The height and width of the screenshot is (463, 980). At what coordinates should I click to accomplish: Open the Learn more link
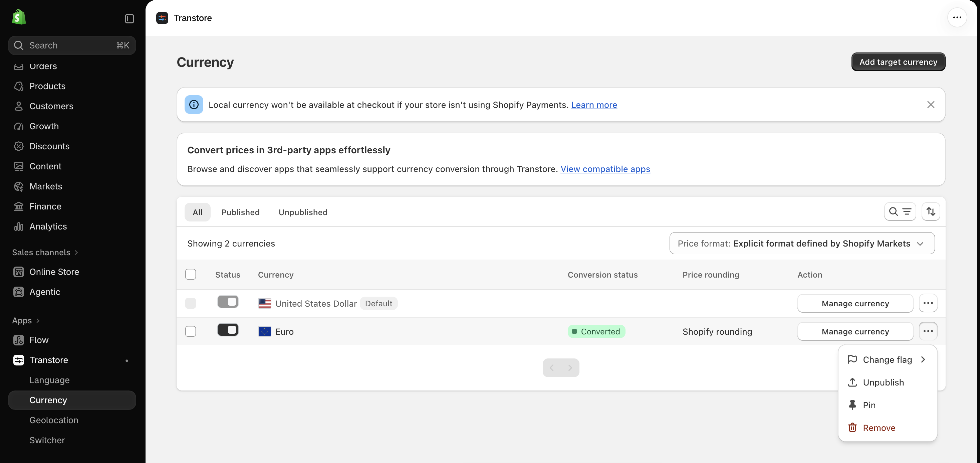coord(594,105)
